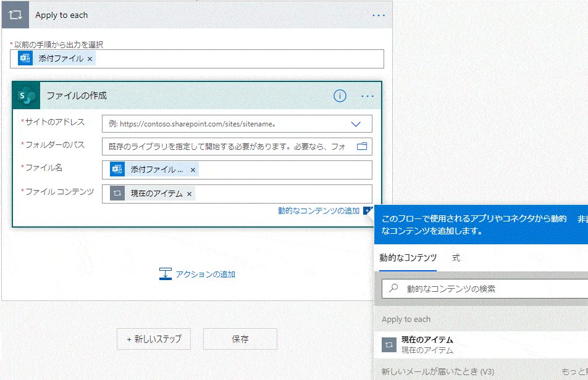Select the 動的なコンテンツ tab

pos(408,258)
